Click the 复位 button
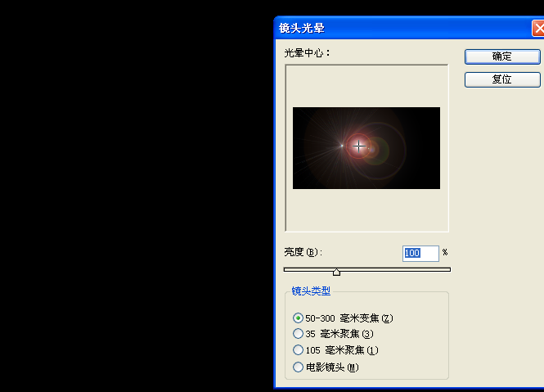The image size is (544, 392). (502, 79)
